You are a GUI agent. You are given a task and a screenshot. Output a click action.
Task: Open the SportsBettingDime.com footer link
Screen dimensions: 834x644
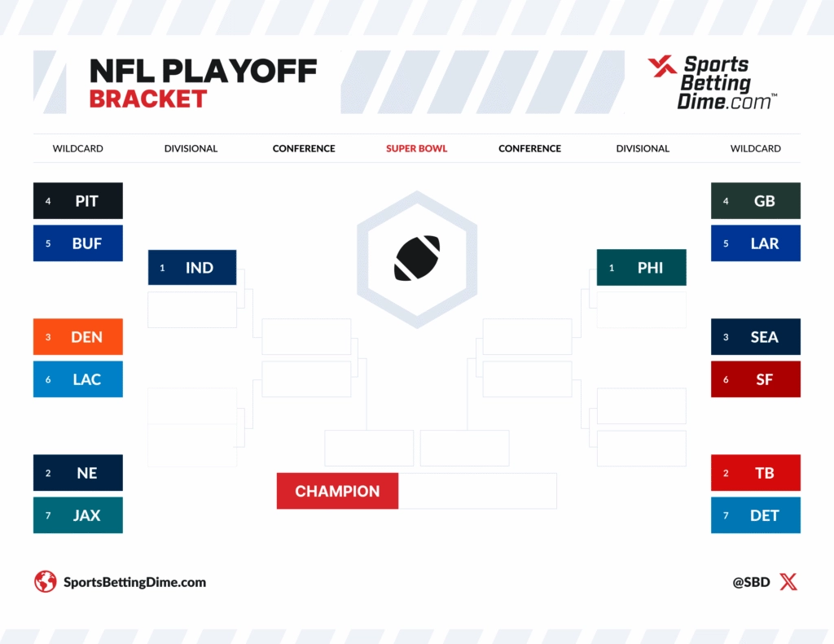click(134, 582)
